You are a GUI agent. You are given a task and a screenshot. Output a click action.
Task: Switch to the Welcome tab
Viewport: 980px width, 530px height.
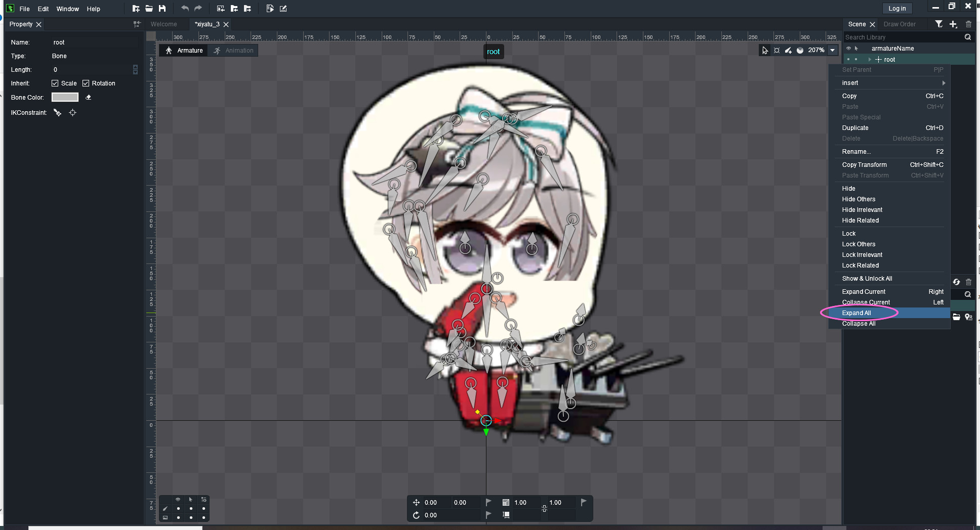(164, 24)
